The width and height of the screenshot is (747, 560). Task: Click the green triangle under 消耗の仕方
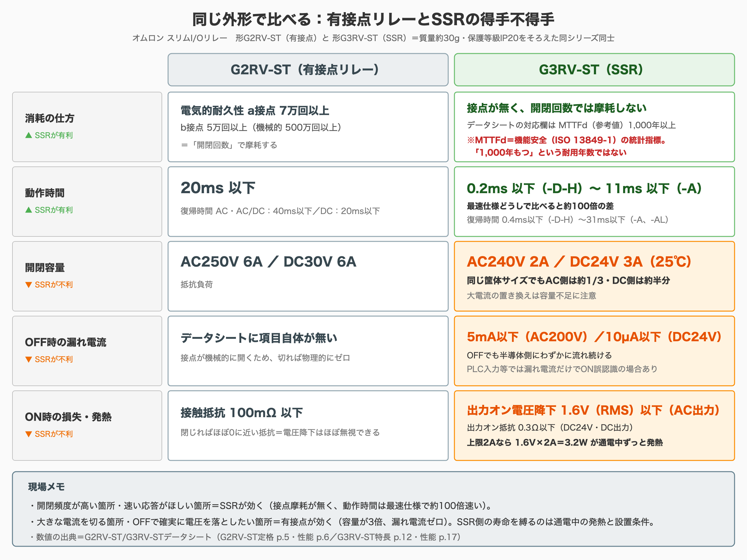29,135
